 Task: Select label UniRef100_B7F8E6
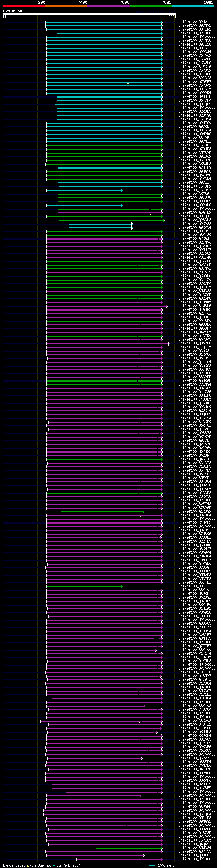point(195,74)
